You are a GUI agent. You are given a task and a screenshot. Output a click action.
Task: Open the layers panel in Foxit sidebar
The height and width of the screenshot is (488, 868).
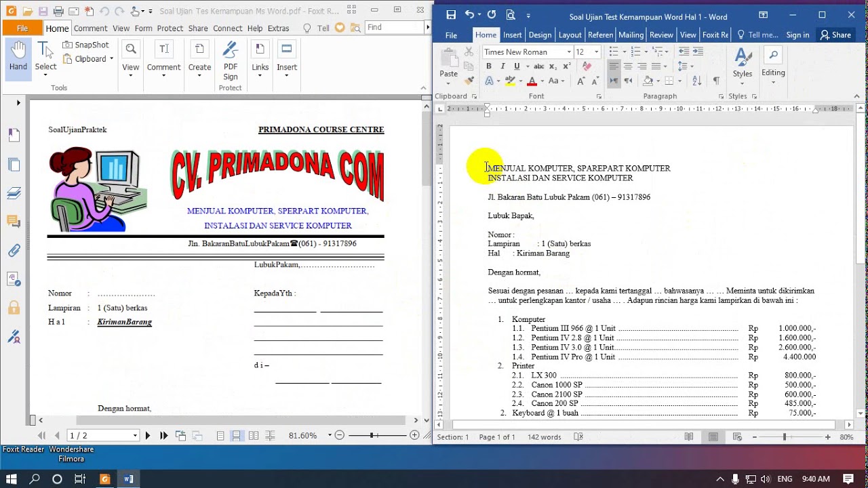(x=14, y=193)
